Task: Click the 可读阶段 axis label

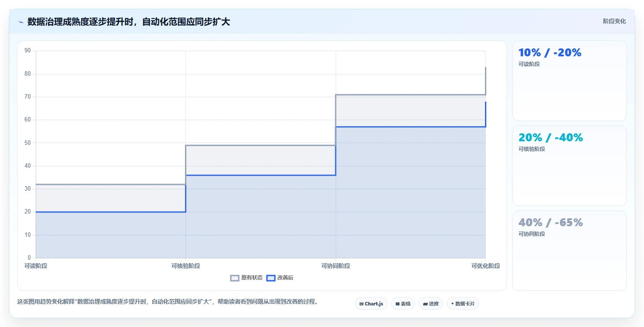Action: tap(36, 266)
